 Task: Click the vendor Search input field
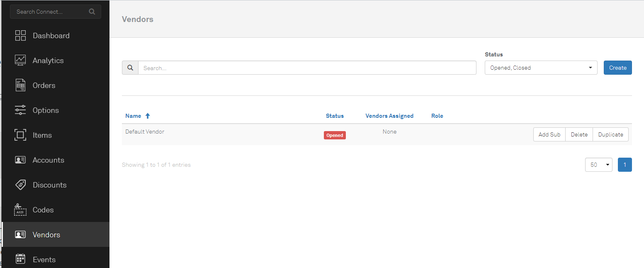(x=307, y=68)
